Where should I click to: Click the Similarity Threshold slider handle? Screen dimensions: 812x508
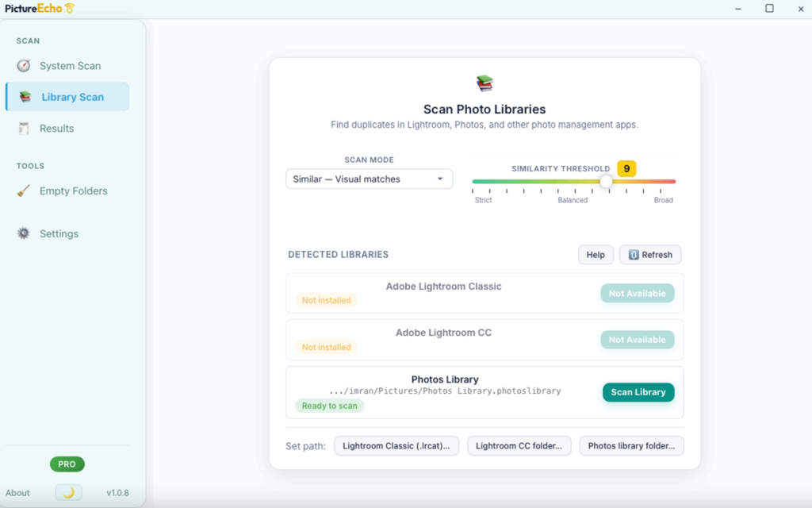606,182
